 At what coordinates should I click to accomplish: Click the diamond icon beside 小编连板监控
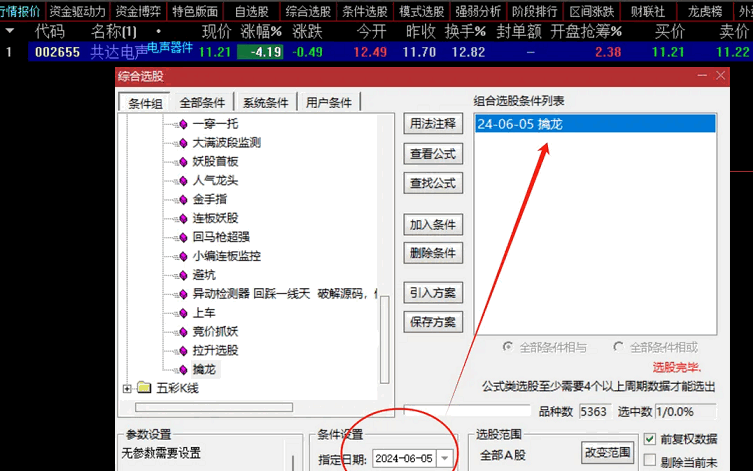click(x=183, y=256)
